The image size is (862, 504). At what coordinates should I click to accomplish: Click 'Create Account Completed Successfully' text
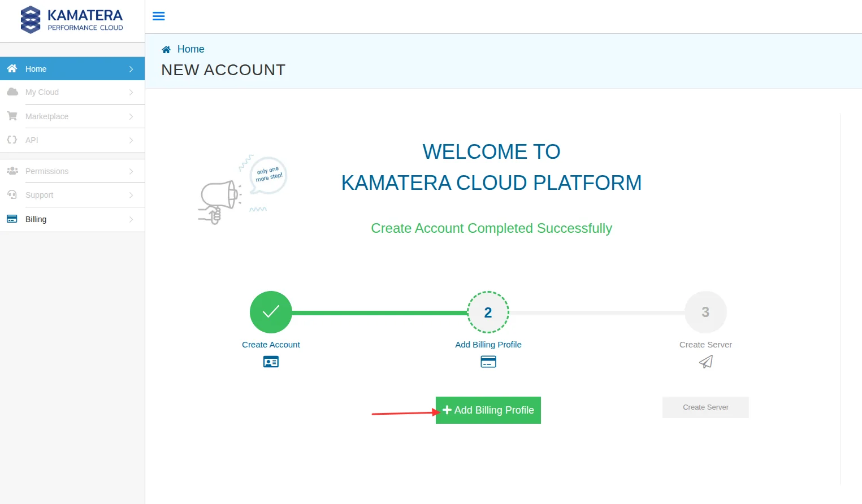(491, 228)
